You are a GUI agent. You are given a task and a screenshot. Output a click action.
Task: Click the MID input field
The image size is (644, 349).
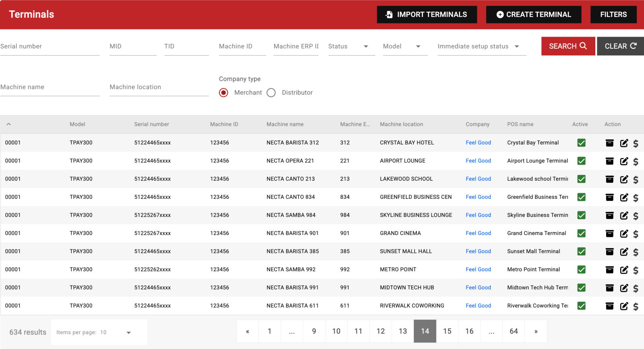pos(133,46)
